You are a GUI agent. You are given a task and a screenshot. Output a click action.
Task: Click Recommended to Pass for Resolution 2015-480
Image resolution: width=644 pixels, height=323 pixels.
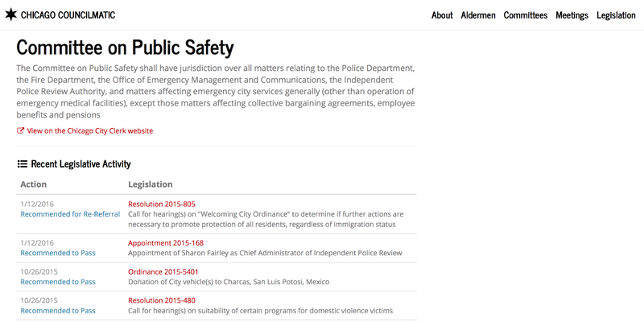[58, 311]
